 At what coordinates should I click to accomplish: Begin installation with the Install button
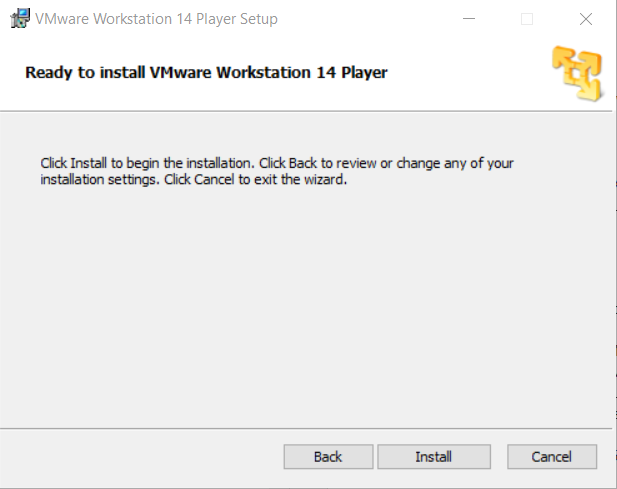tap(434, 457)
